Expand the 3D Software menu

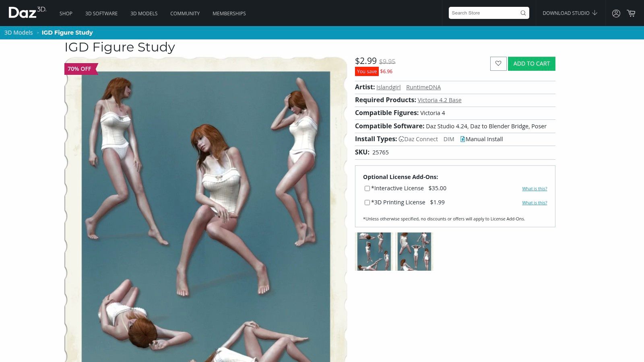[101, 13]
